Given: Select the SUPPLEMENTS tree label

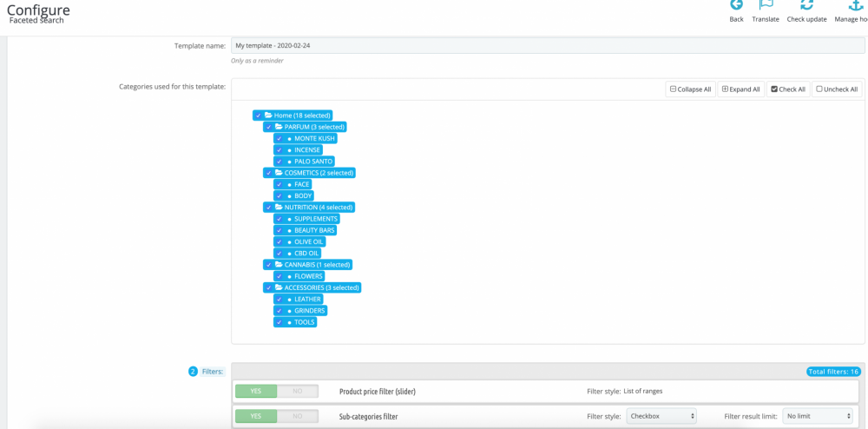Looking at the screenshot, I should 316,219.
